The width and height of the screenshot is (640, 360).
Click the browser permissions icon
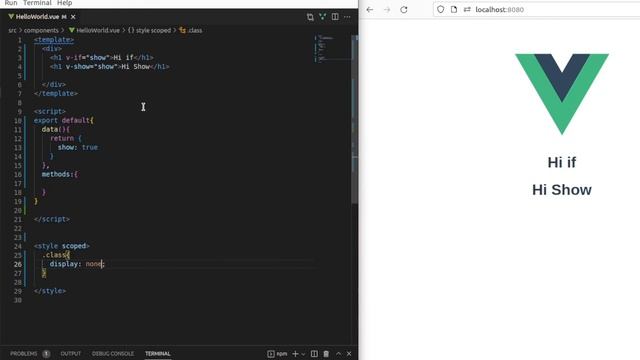click(467, 9)
